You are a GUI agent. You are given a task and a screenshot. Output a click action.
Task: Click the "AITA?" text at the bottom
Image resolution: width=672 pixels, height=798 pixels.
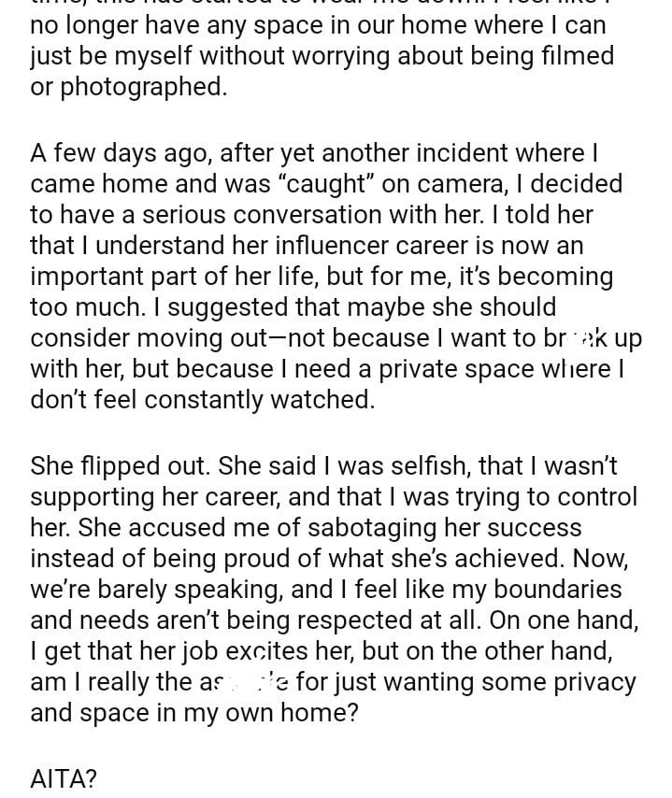64,779
